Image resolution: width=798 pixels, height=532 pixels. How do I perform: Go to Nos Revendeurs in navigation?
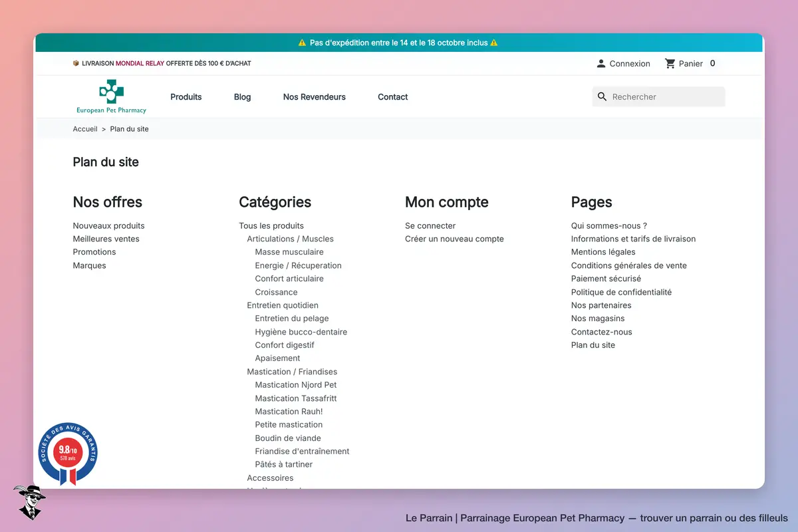[x=315, y=97]
